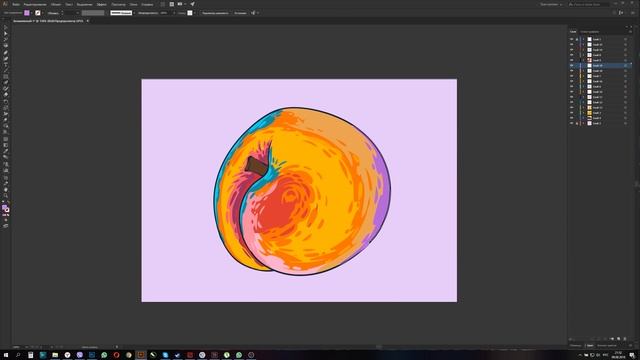The width and height of the screenshot is (640, 360).
Task: Open the Редактирование menu
Action: pos(35,4)
